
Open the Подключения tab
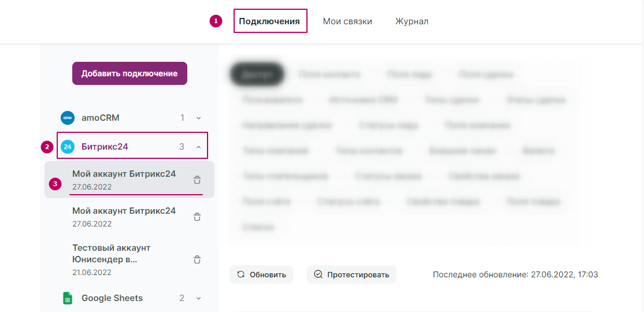[x=269, y=21]
